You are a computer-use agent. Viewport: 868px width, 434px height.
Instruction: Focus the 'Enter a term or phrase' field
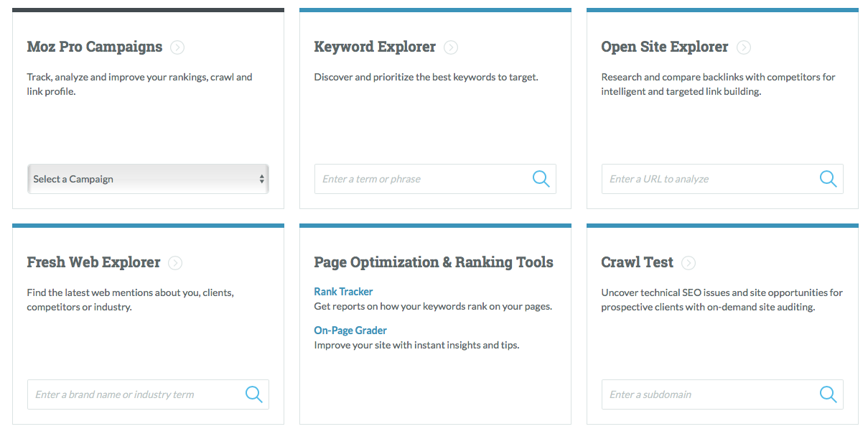click(x=435, y=179)
